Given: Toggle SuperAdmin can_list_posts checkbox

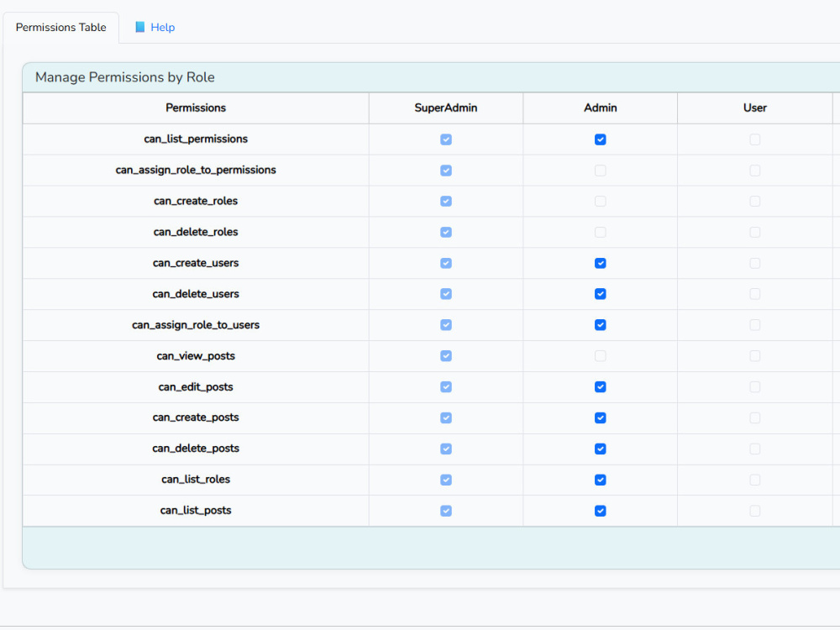Looking at the screenshot, I should [446, 511].
